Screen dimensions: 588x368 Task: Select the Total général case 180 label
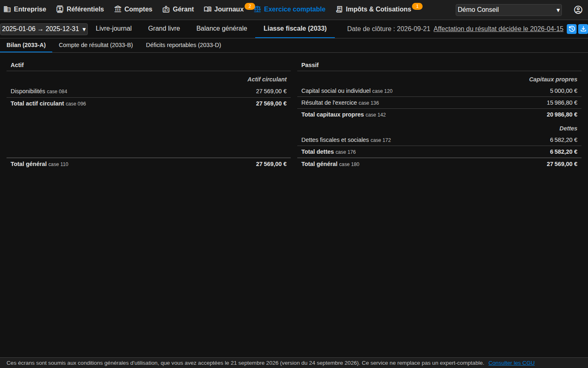pyautogui.click(x=330, y=164)
